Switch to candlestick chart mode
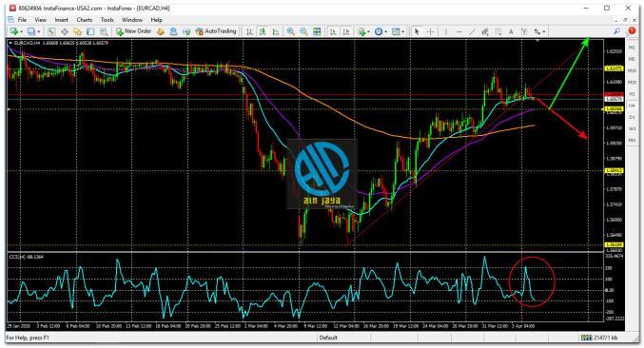 [x=262, y=31]
